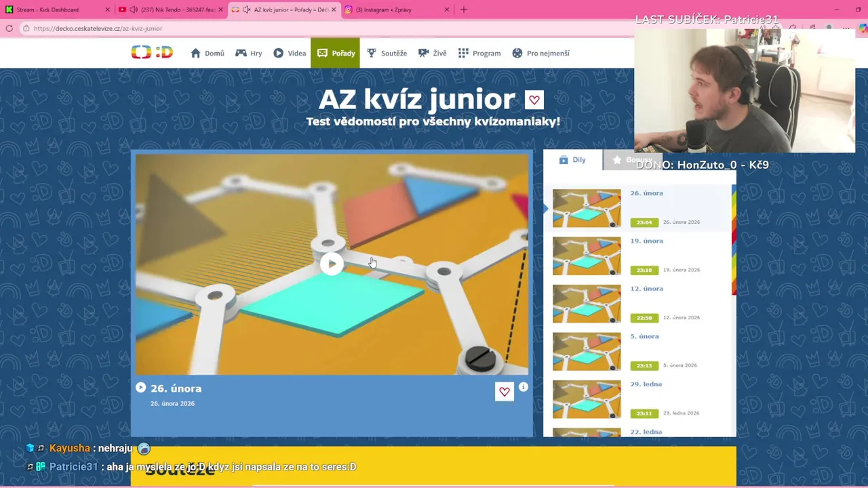The image size is (868, 488).
Task: Close the Instagram browser tab
Action: 446,9
